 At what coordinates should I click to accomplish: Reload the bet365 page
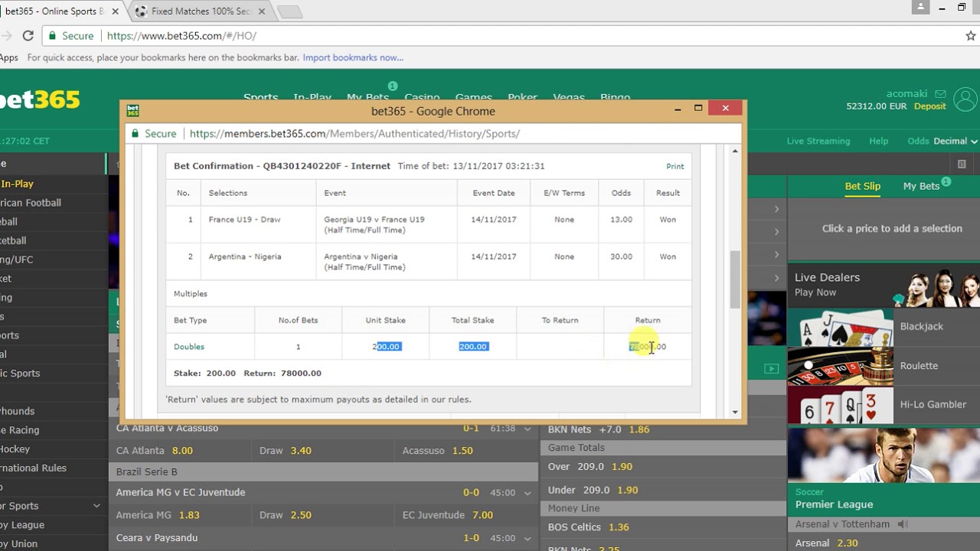pyautogui.click(x=28, y=36)
